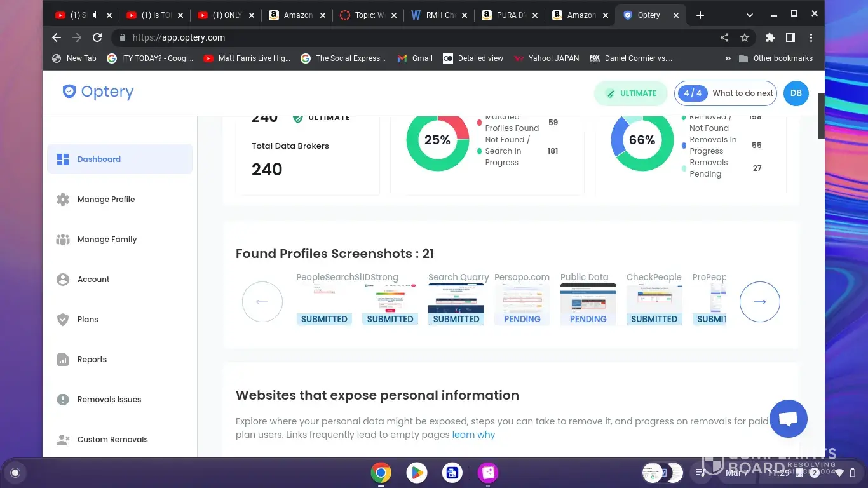The image size is (868, 488).
Task: Open a new browser tab with plus button
Action: 700,15
